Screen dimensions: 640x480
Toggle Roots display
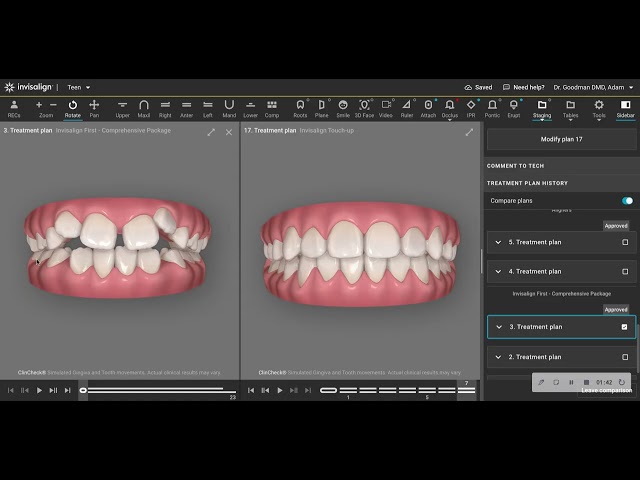(300, 109)
